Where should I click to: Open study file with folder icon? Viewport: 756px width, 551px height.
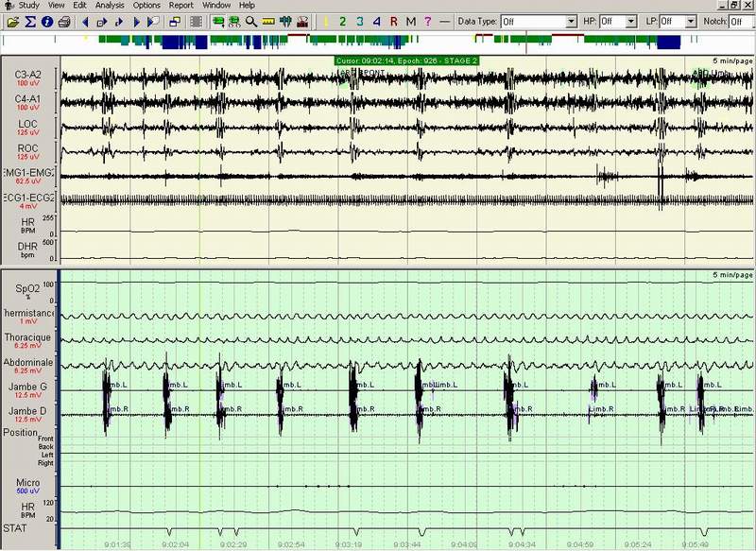pyautogui.click(x=13, y=22)
